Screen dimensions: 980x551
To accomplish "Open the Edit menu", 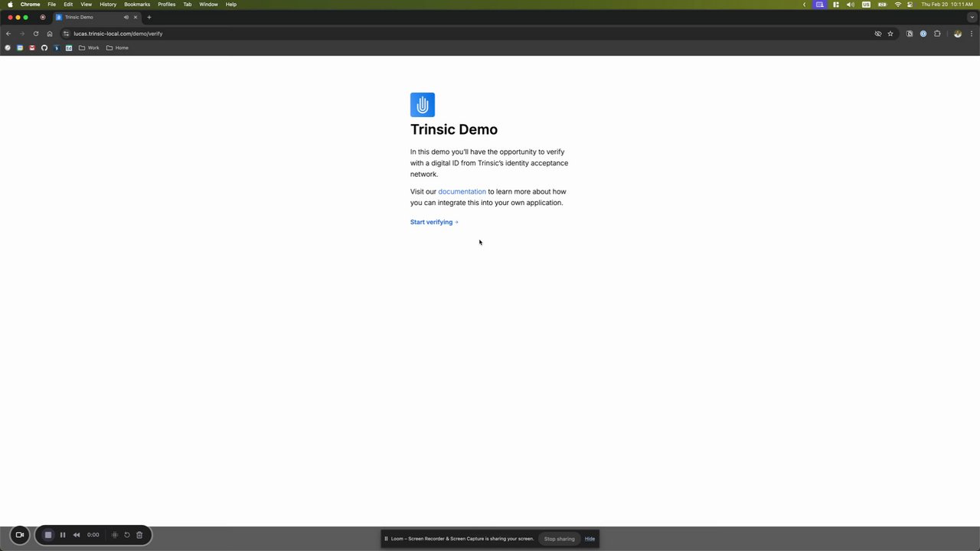I will click(x=68, y=5).
